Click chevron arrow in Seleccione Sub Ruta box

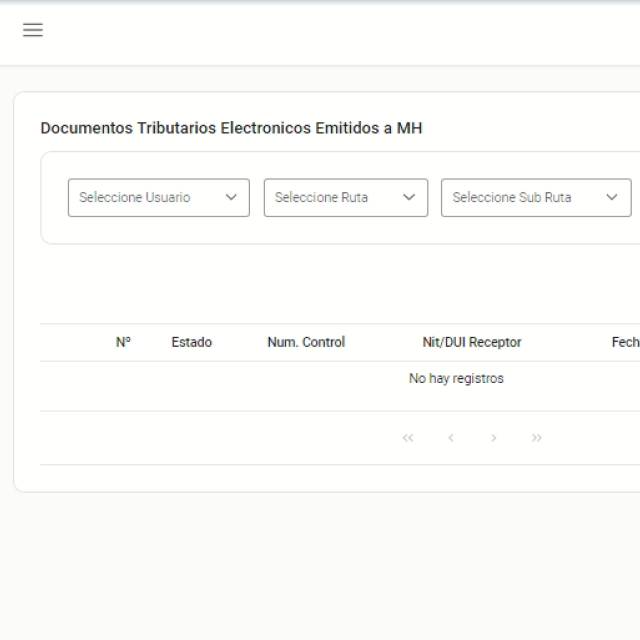(612, 198)
